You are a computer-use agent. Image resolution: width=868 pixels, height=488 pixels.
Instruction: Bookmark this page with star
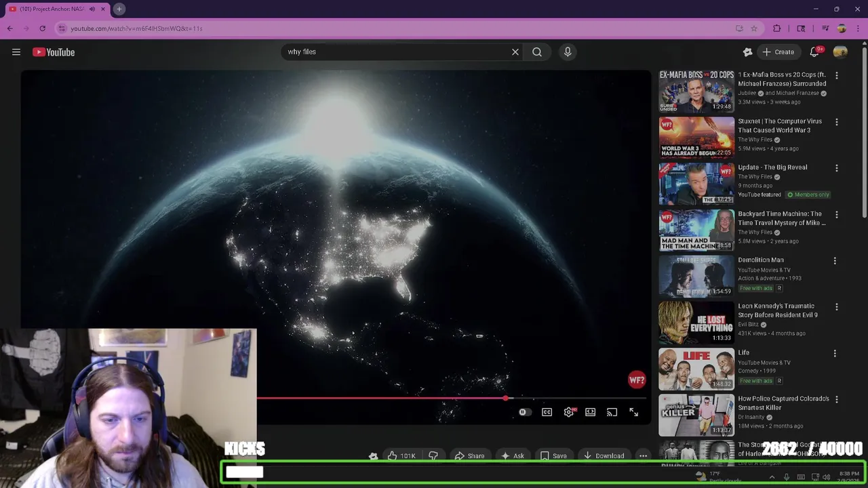(x=754, y=28)
